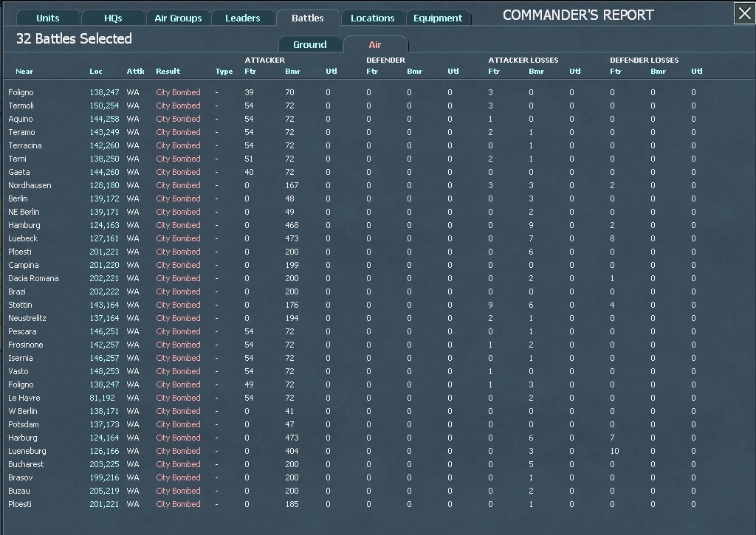Select Pescara location 146,251
The height and width of the screenshot is (535, 756).
coord(104,331)
